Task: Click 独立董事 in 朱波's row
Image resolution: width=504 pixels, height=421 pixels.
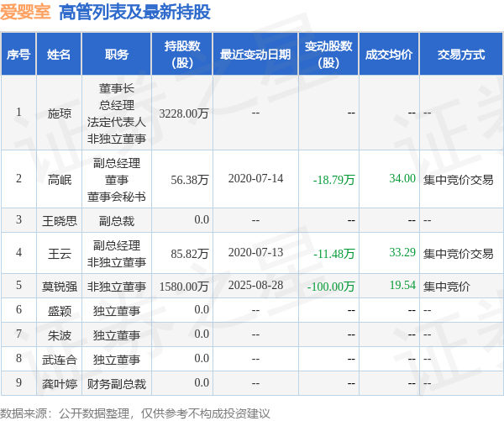Action: coord(117,335)
